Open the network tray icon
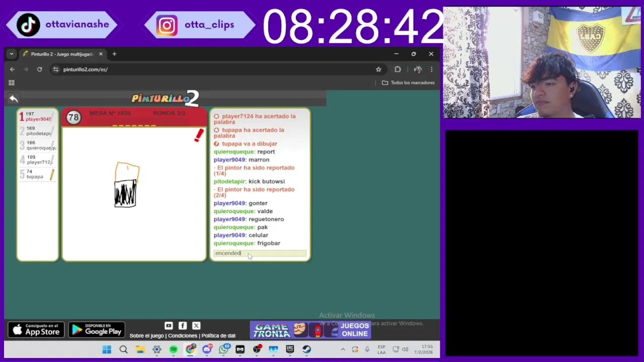Viewport: 644px width, 362px height. point(395,349)
